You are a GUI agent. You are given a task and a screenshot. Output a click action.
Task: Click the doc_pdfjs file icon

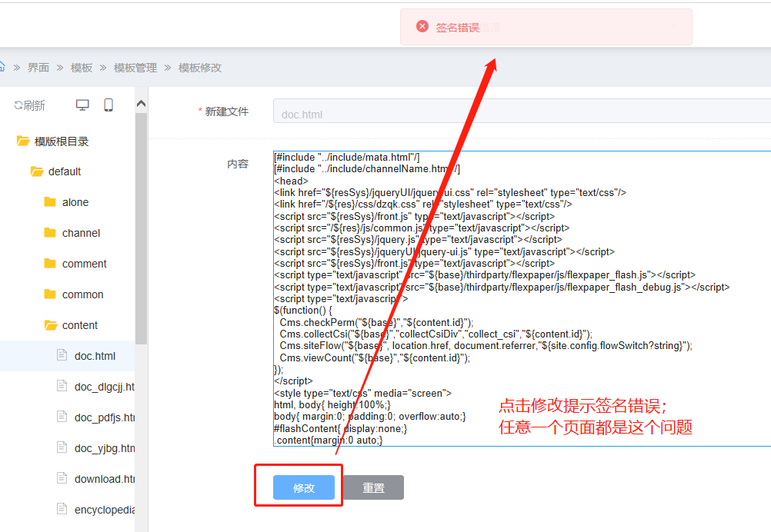[x=62, y=417]
